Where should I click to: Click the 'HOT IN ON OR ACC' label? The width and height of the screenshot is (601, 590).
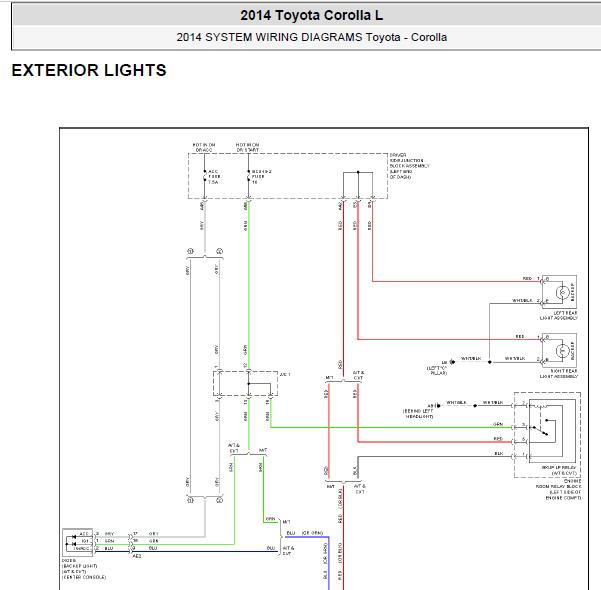(204, 147)
